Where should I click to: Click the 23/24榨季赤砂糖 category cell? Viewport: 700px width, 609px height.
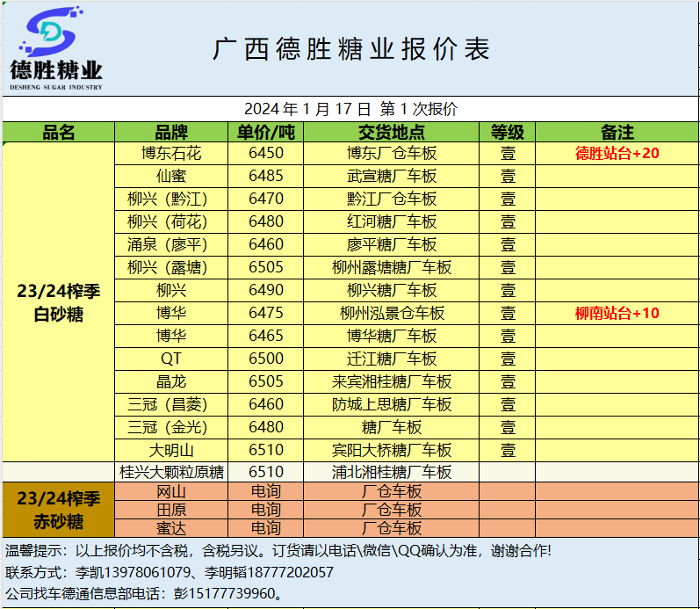pos(59,510)
